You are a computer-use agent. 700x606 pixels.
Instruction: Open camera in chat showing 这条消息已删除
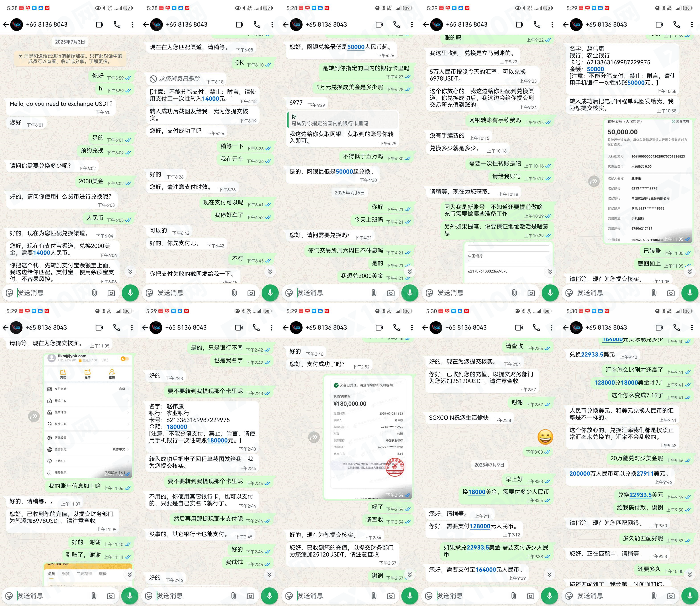pos(251,293)
